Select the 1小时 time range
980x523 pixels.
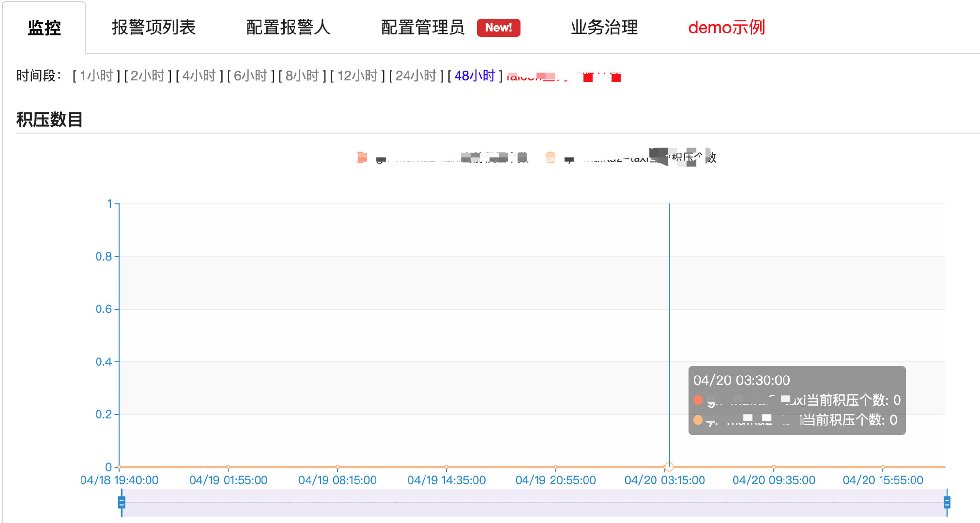point(96,76)
